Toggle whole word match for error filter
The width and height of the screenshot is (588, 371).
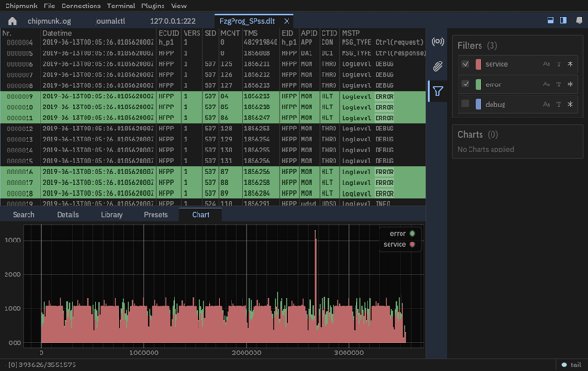559,84
